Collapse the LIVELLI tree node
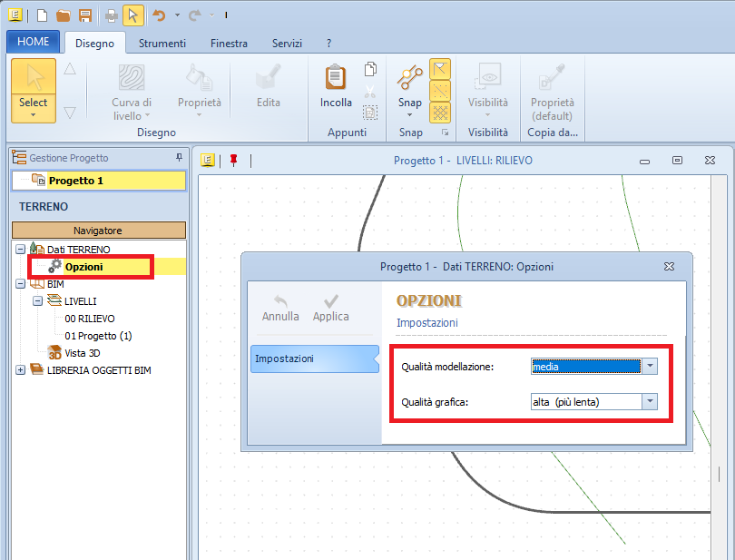 [x=37, y=301]
